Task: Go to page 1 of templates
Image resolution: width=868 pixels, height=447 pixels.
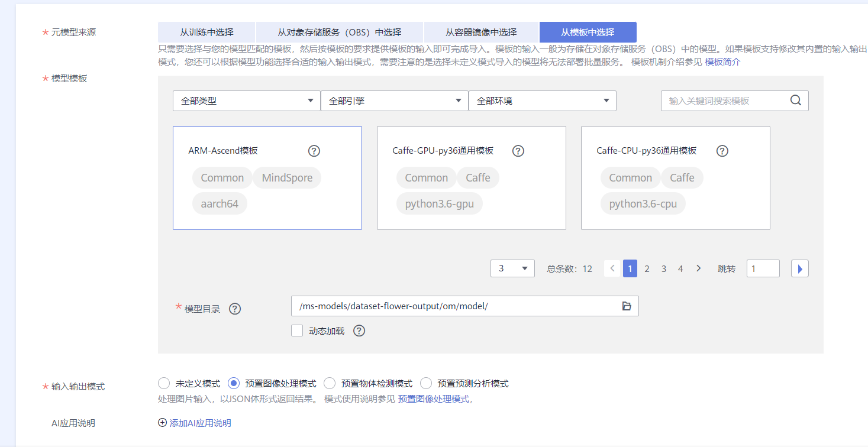Action: pos(630,268)
